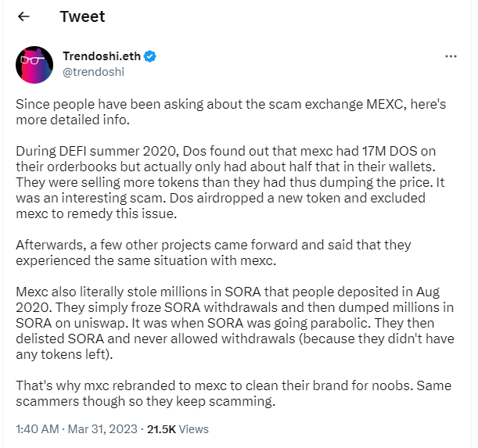This screenshot has height=448, width=478.
Task: Open Trendoshi's profile avatar picture
Action: [x=35, y=66]
